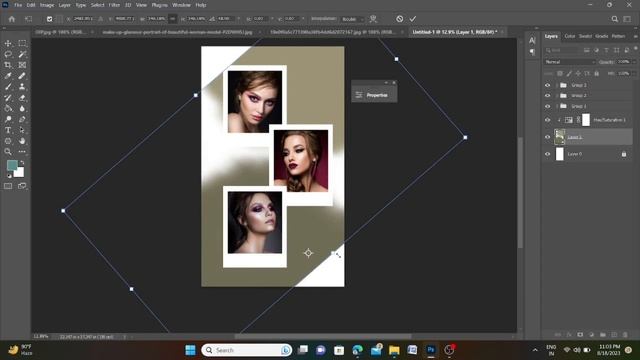This screenshot has height=360, width=640.
Task: Click the search icon at top right
Action: click(x=615, y=19)
